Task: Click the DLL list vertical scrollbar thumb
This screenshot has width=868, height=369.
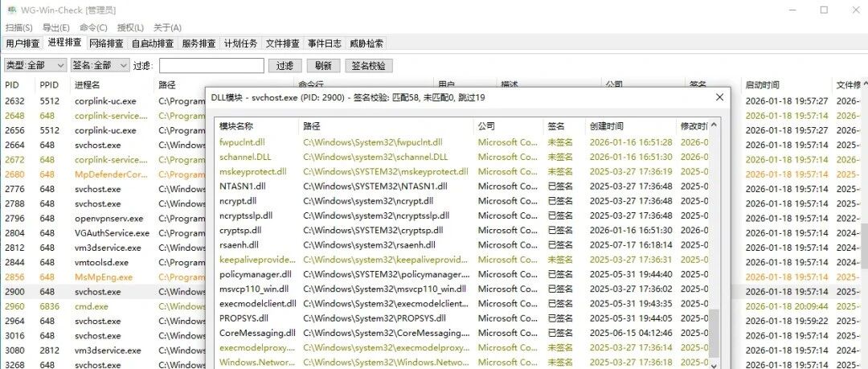Action: point(714,334)
